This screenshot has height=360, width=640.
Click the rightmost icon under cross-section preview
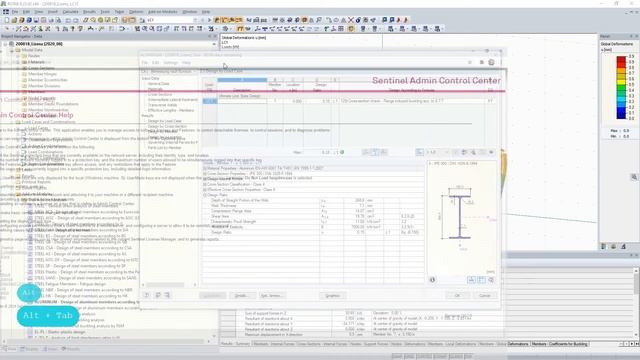coord(491,280)
